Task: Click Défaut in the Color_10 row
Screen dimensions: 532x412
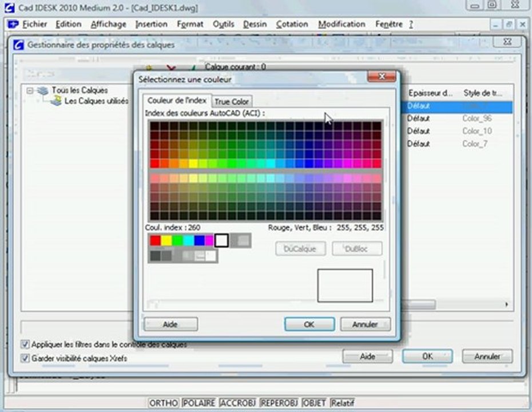Action: coord(419,131)
